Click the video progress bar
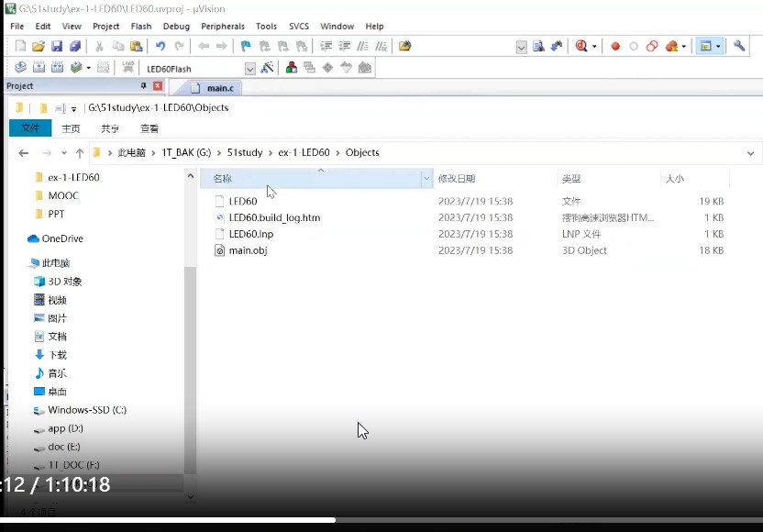 pyautogui.click(x=367, y=520)
